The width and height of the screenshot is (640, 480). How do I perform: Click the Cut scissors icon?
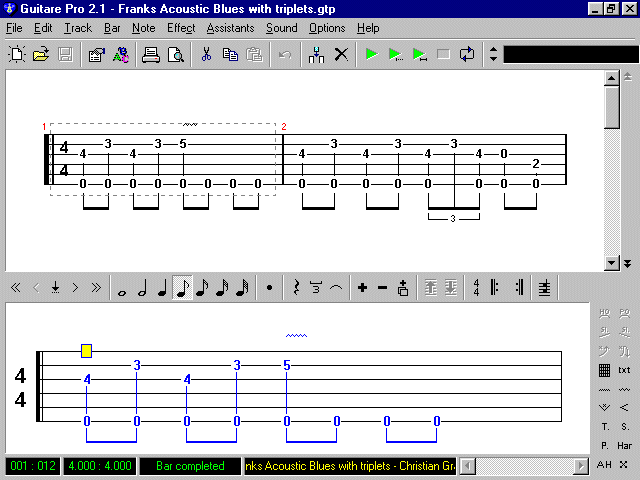tap(206, 54)
